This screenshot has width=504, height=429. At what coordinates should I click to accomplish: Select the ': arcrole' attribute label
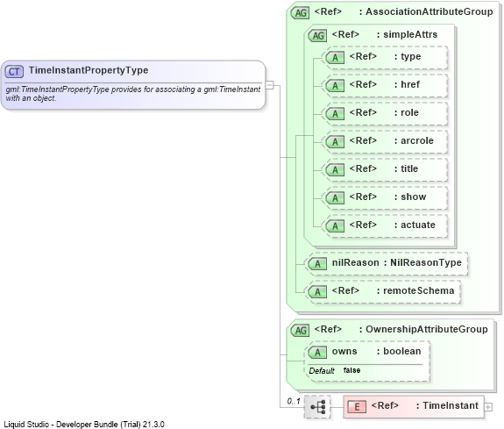414,140
